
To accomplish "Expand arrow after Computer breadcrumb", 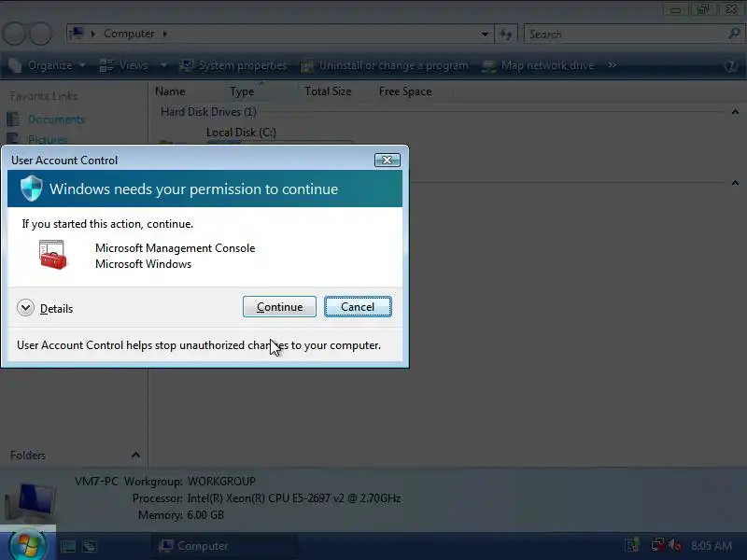I will [x=165, y=34].
